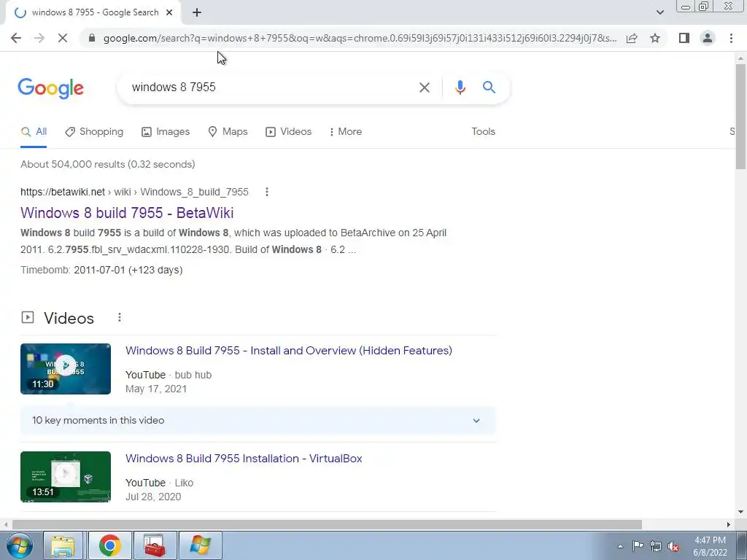
Task: Open the Windows Start menu
Action: click(19, 545)
